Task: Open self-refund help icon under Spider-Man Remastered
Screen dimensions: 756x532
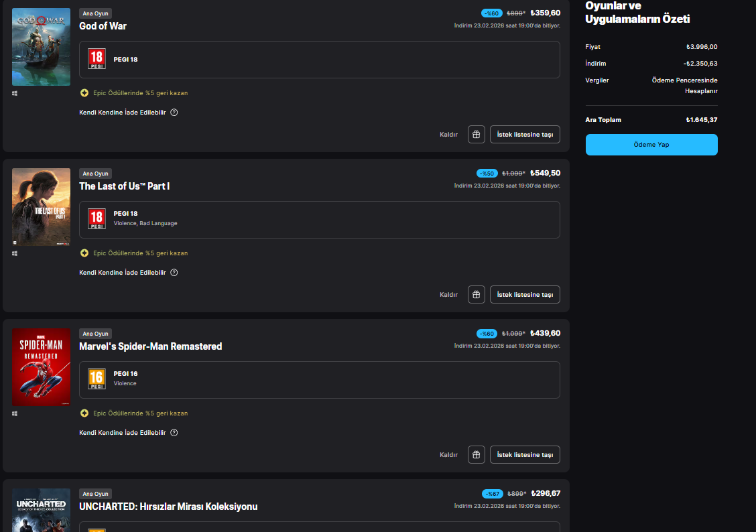Action: pyautogui.click(x=174, y=432)
